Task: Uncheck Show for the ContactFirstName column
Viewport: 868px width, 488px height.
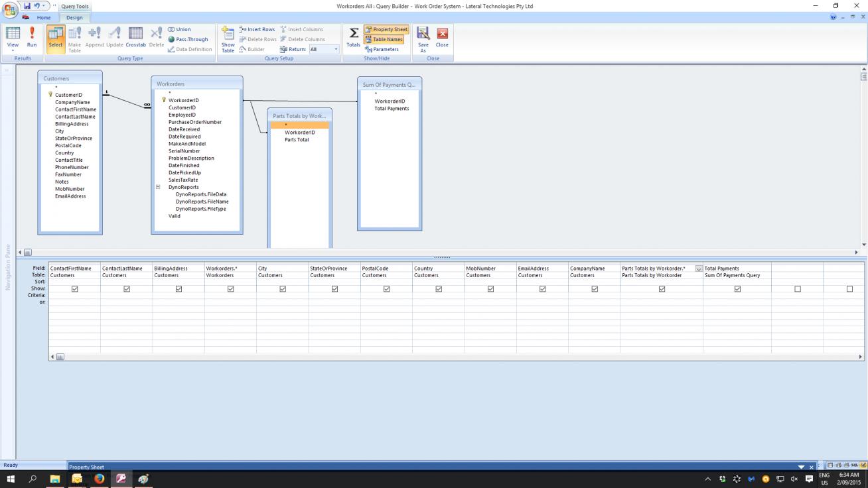Action: click(74, 289)
